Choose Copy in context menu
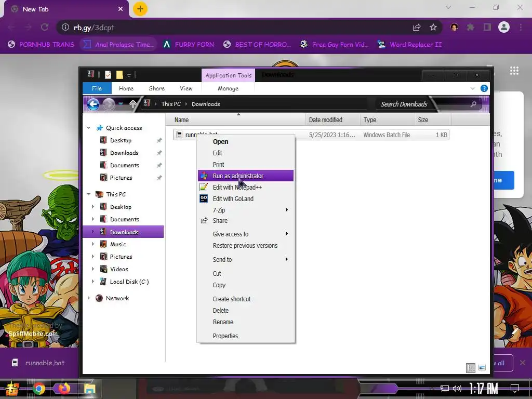Image resolution: width=532 pixels, height=399 pixels. click(246, 285)
